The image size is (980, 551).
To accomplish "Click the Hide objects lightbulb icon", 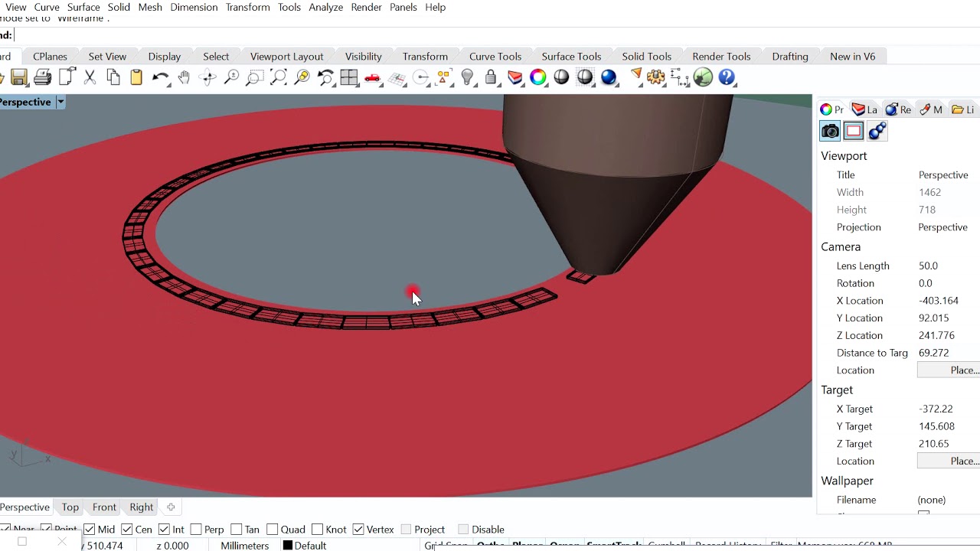I will pos(468,77).
